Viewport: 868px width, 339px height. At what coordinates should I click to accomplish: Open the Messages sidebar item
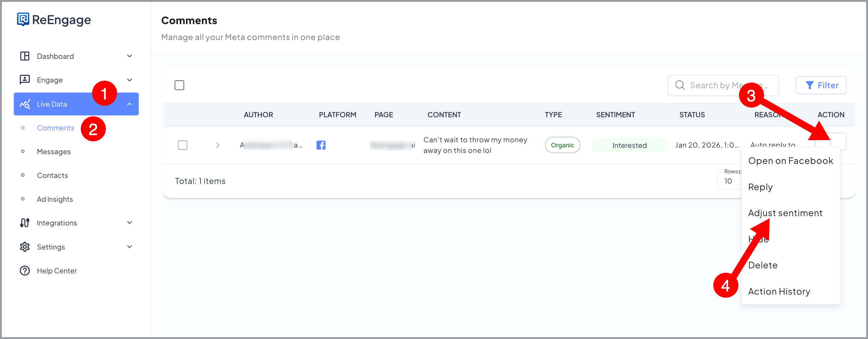click(54, 152)
